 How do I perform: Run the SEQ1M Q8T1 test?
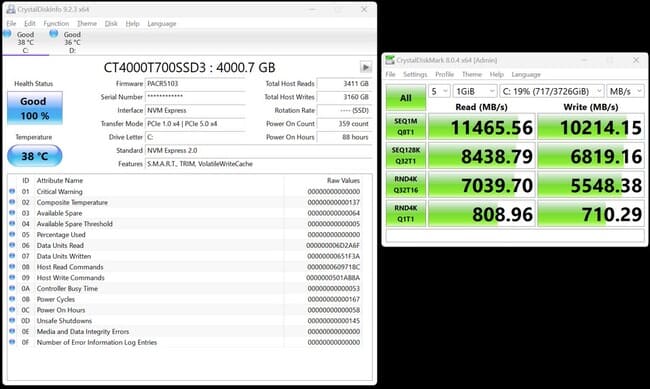point(405,126)
